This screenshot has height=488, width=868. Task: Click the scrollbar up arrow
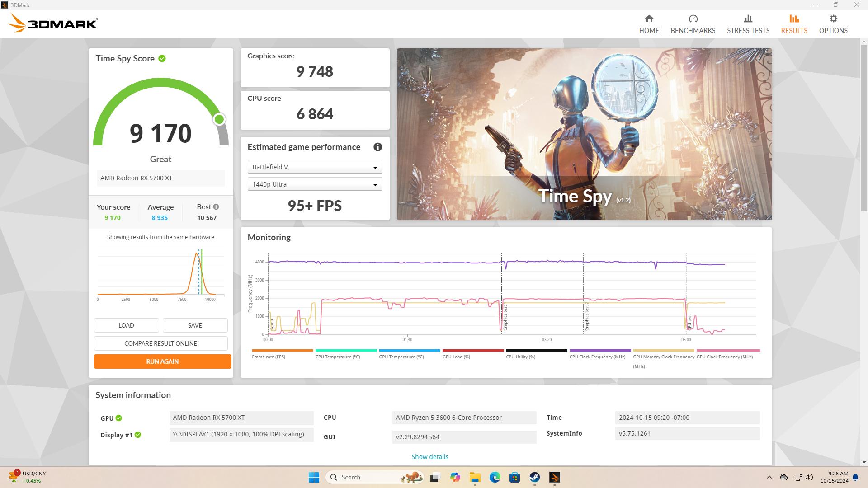864,42
